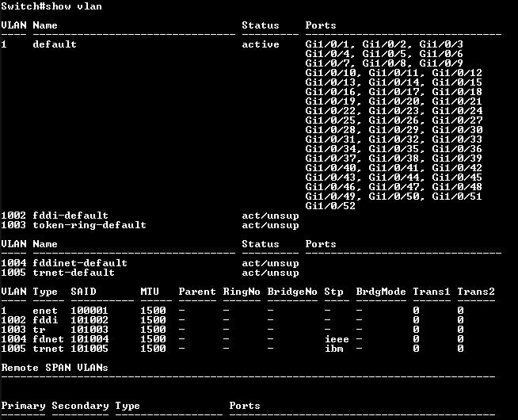Click the 'Stp' column header
Image resolution: width=518 pixels, height=420 pixels.
[x=333, y=292]
